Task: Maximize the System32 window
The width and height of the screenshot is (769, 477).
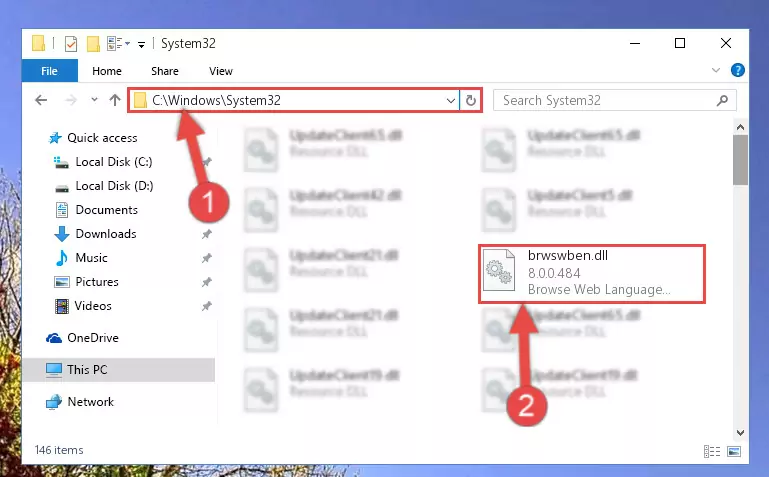Action: click(x=680, y=43)
